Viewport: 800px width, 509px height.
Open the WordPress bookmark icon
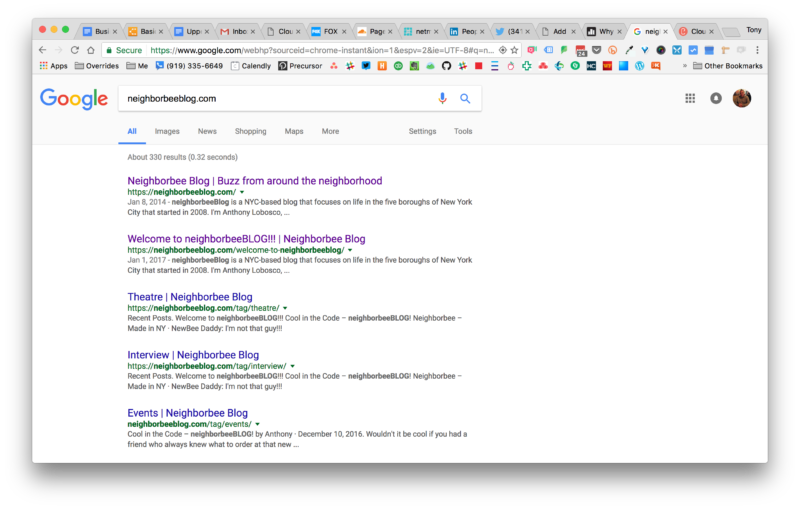coord(640,66)
